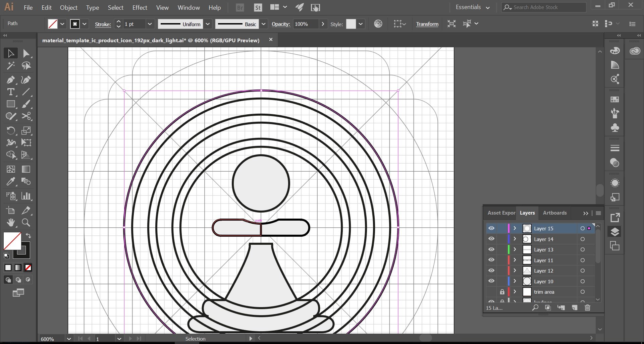Hide Layer 10 with eye icon

pos(491,281)
